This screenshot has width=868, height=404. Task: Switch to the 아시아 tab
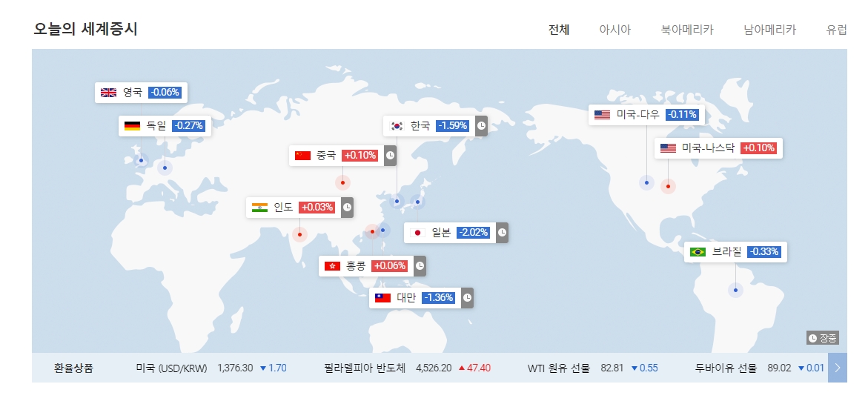(x=615, y=30)
